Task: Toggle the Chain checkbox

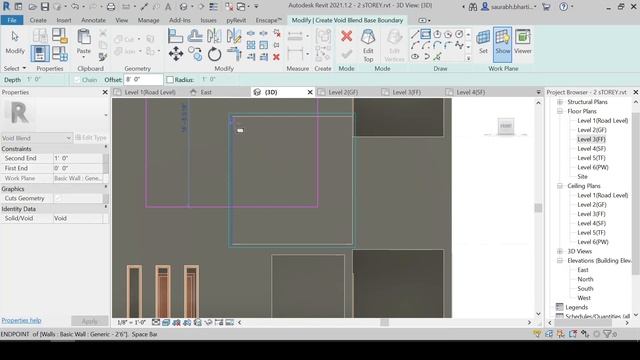Action: (77, 80)
